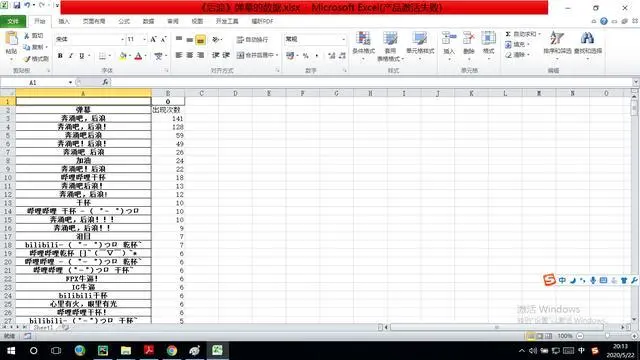Viewport: 640px width, 360px height.
Task: Click the Copy icon in clipboard group
Action: [x=27, y=47]
